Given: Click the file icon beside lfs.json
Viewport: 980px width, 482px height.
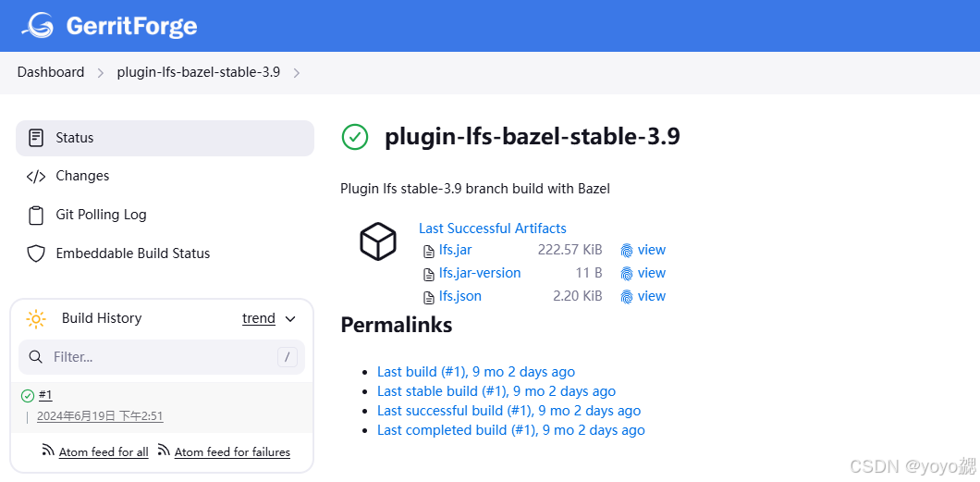Looking at the screenshot, I should pyautogui.click(x=429, y=297).
